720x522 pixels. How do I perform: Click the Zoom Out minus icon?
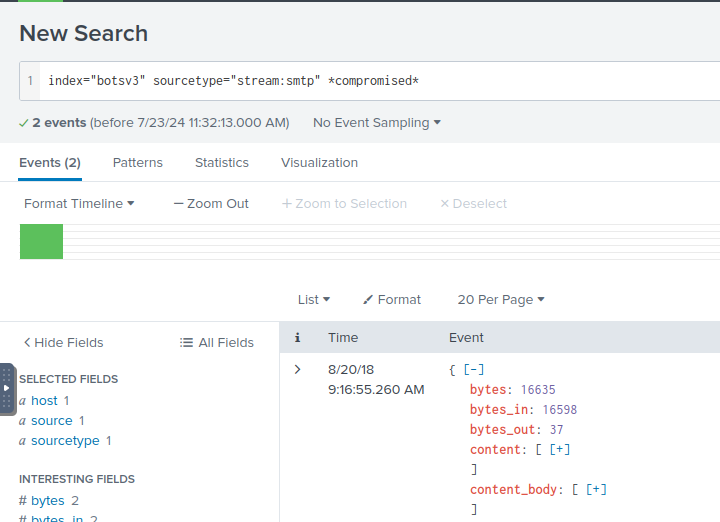(x=178, y=204)
